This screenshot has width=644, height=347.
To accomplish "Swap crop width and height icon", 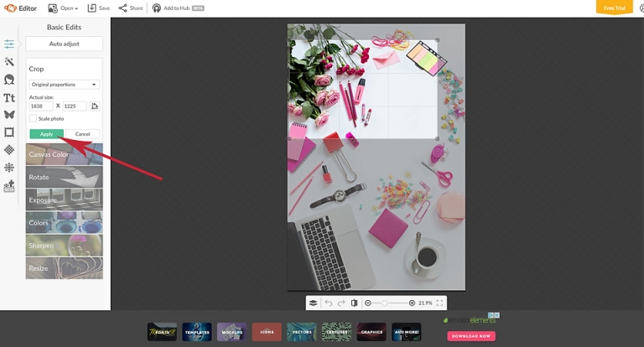I will tap(95, 106).
